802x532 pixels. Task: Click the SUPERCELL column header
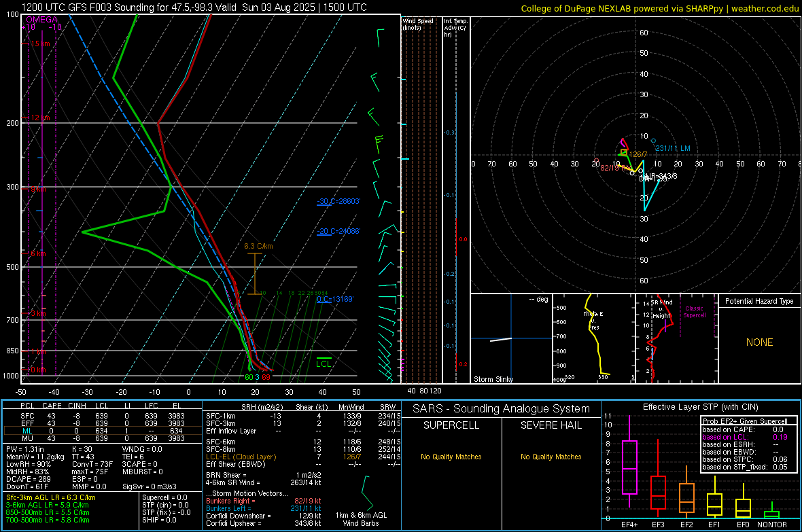point(451,425)
